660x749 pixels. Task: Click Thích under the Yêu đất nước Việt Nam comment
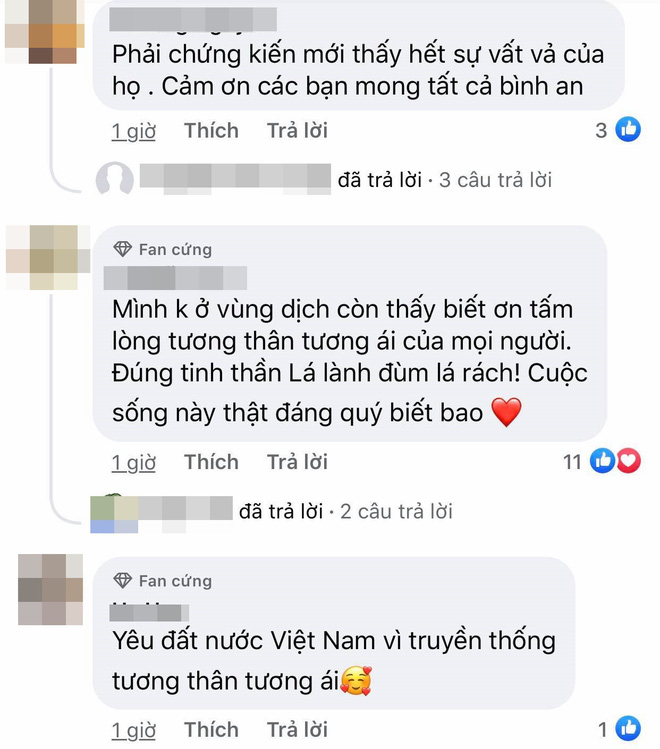pos(211,729)
